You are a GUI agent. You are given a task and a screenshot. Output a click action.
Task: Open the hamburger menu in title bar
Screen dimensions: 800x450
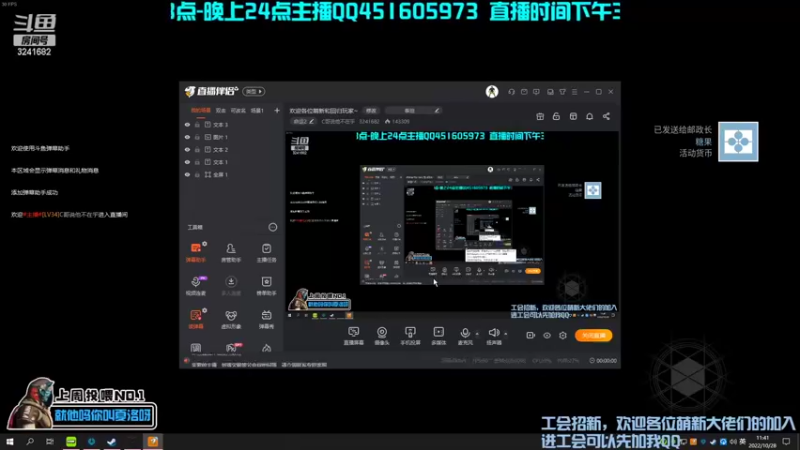[x=574, y=92]
